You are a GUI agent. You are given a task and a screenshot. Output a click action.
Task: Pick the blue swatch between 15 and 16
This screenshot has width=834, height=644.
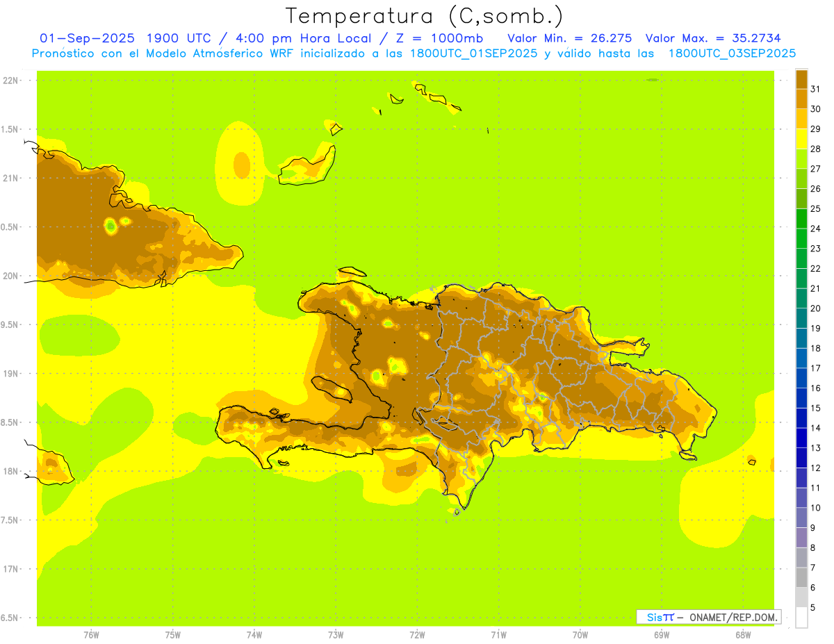[801, 398]
